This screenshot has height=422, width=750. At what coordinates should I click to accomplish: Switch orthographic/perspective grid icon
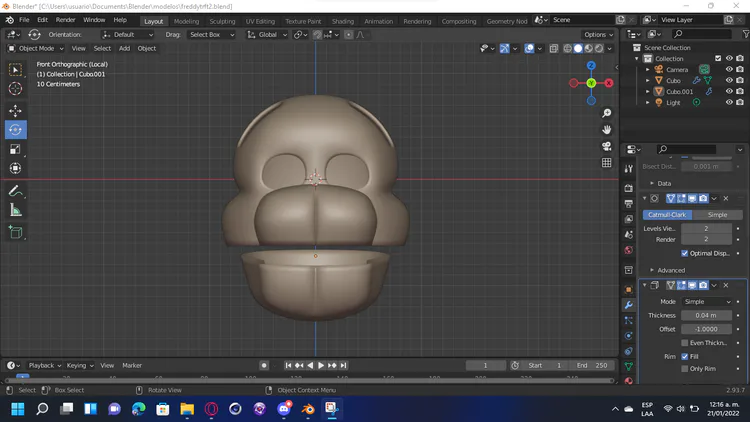(607, 163)
